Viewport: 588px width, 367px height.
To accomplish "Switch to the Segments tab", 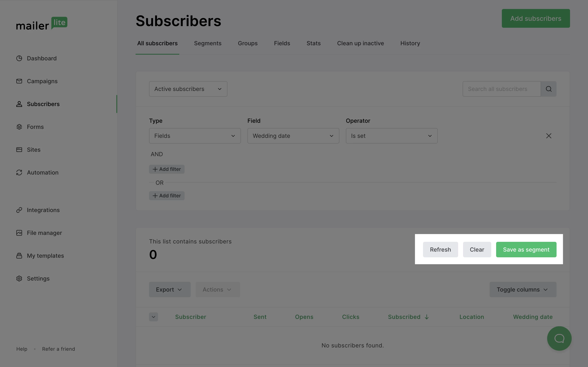I will pos(207,43).
